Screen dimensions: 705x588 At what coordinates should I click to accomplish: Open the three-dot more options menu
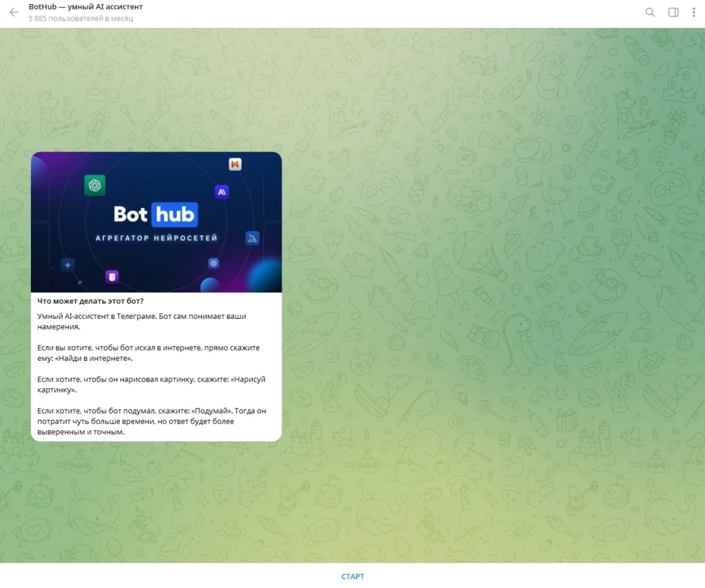[x=694, y=12]
